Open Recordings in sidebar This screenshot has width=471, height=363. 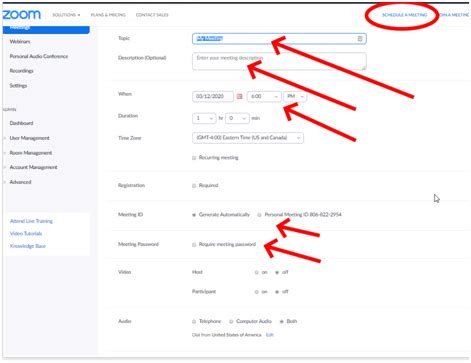21,71
